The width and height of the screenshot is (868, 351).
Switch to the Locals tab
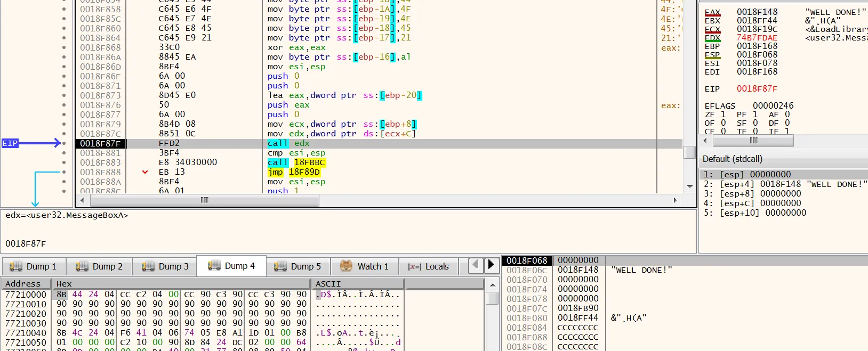pos(429,266)
